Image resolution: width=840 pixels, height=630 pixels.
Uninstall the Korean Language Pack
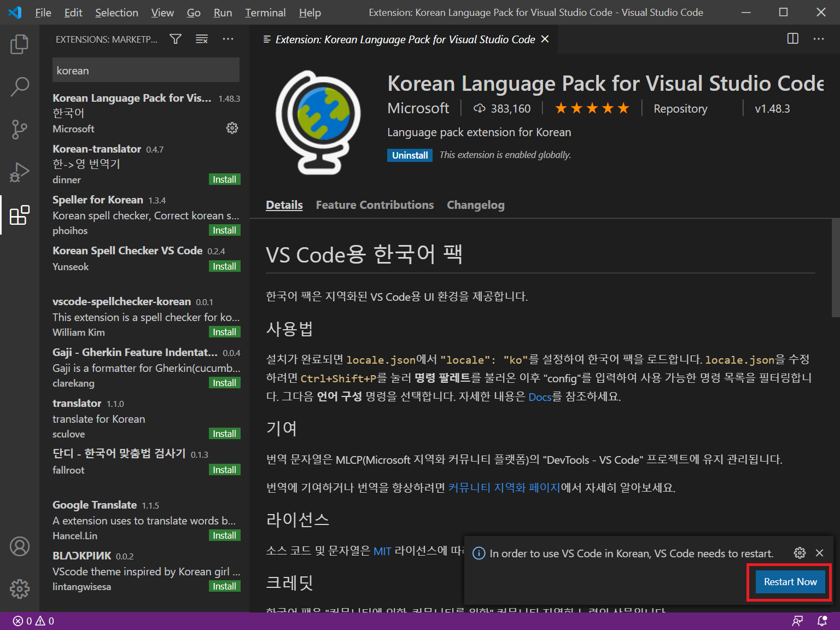pyautogui.click(x=410, y=155)
